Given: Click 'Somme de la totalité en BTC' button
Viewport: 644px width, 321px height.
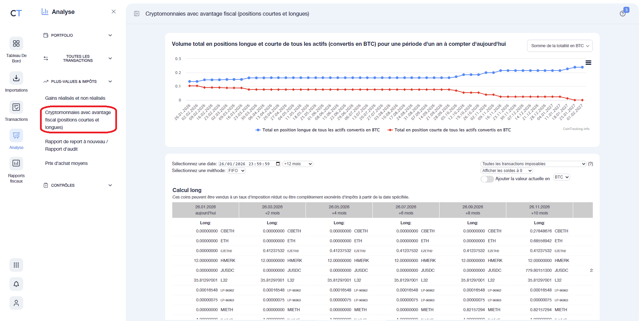Looking at the screenshot, I should [559, 45].
